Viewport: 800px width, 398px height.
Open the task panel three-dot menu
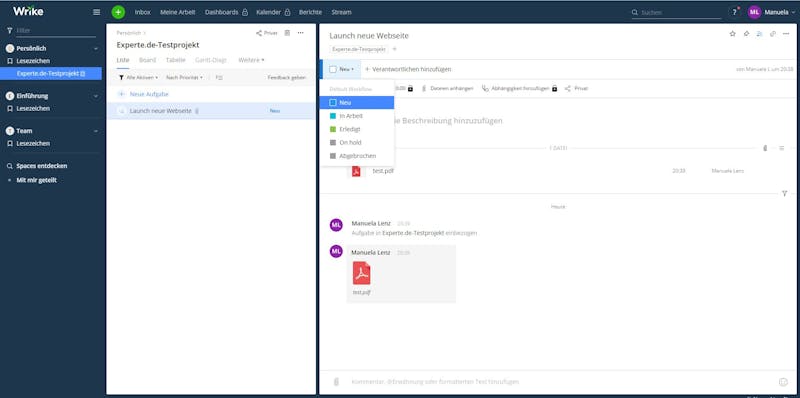(x=786, y=34)
